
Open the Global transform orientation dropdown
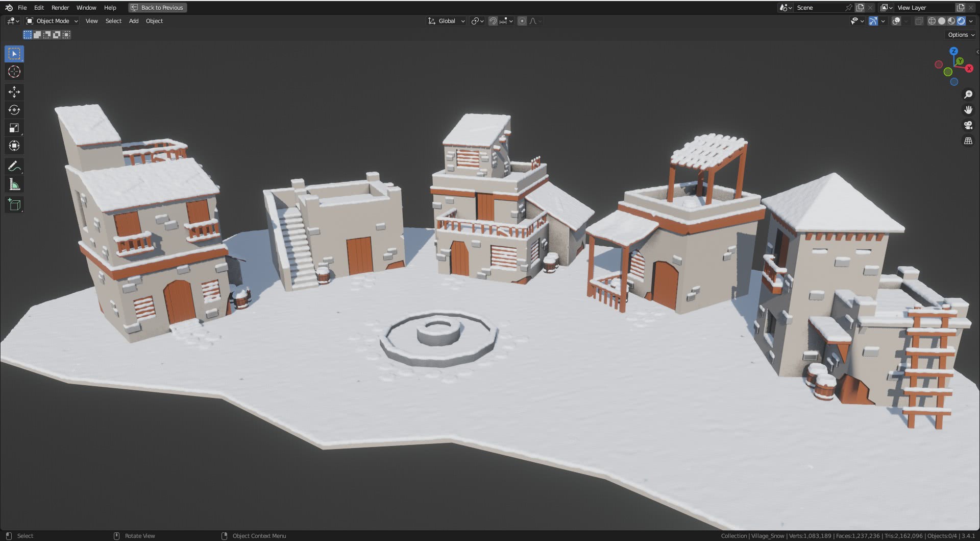447,21
